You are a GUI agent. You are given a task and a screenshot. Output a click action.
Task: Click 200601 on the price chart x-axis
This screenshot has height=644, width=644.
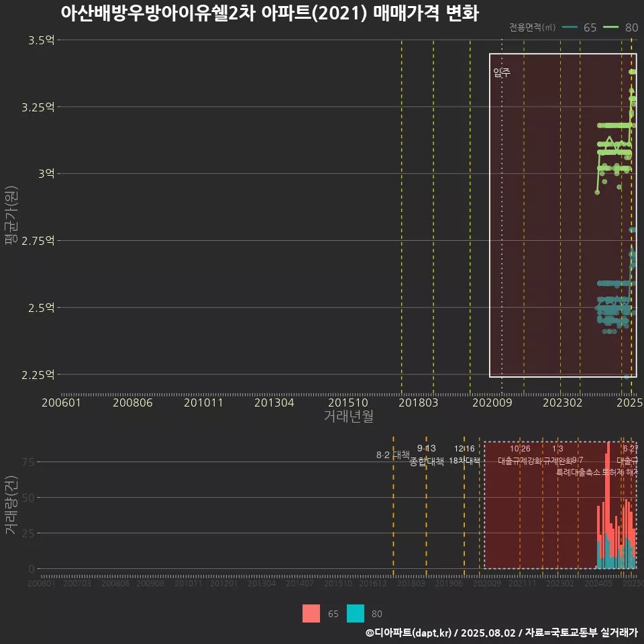pyautogui.click(x=61, y=402)
